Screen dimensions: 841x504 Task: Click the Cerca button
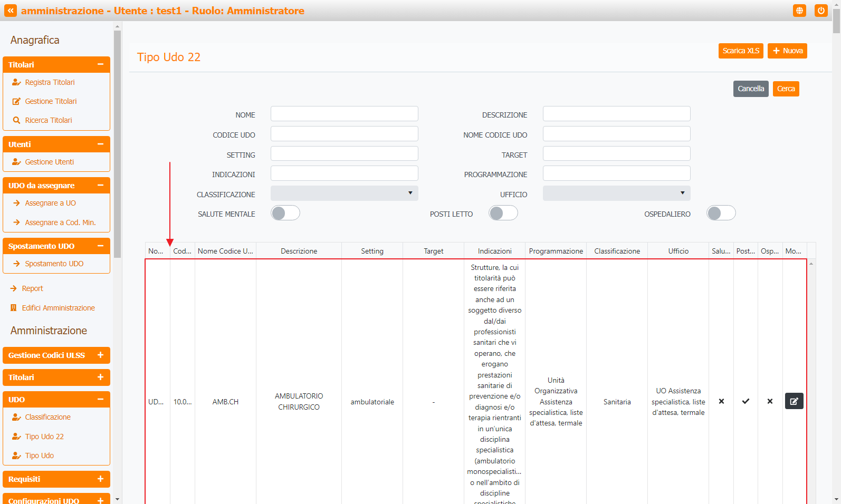coord(786,89)
